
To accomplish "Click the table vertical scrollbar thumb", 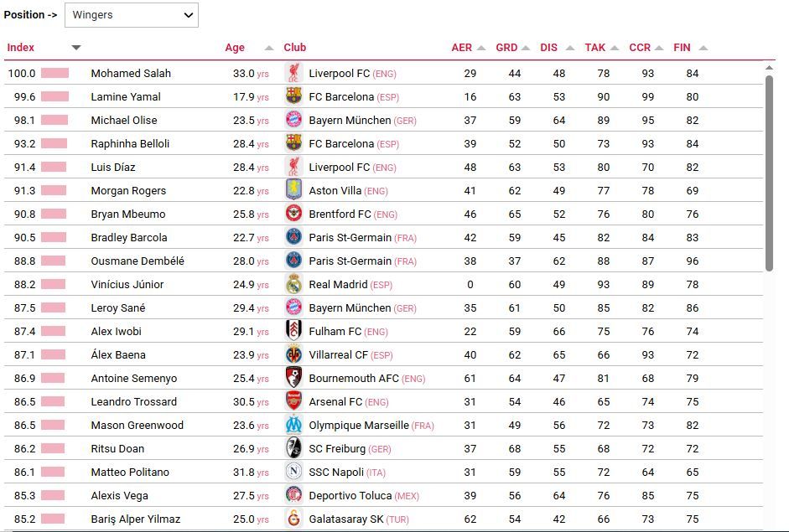I will click(x=769, y=173).
